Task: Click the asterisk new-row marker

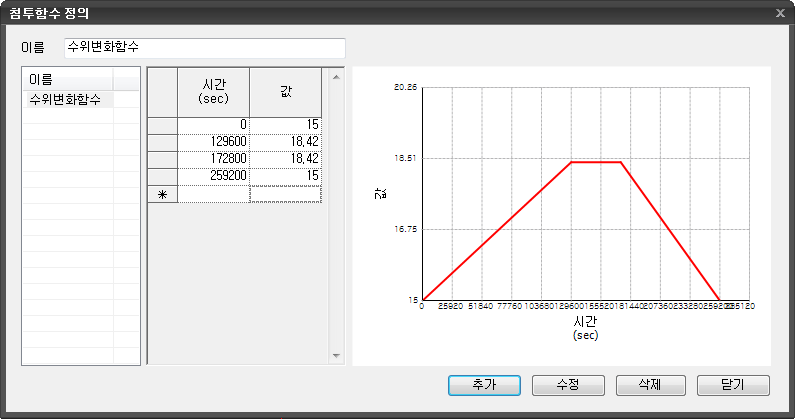Action: [x=162, y=194]
